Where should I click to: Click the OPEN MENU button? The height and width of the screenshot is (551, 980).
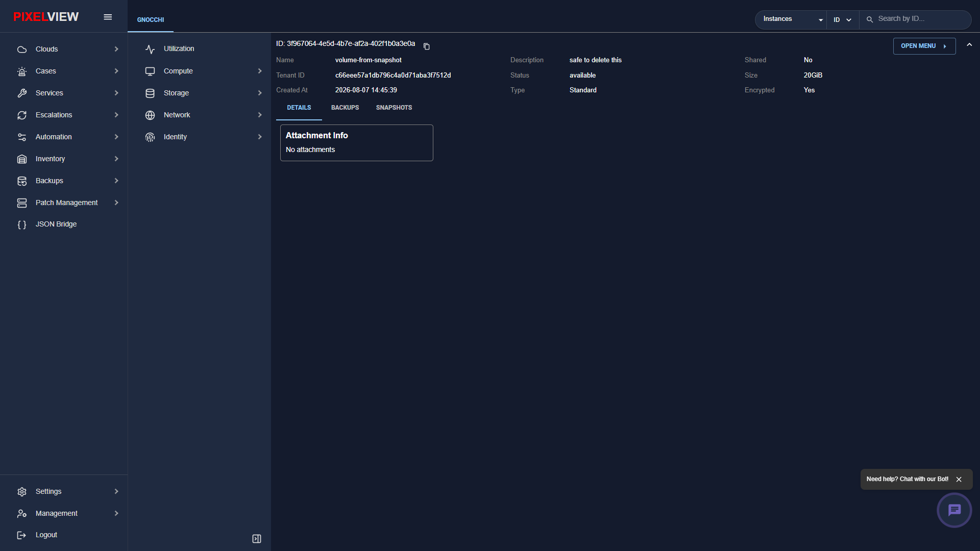click(924, 46)
